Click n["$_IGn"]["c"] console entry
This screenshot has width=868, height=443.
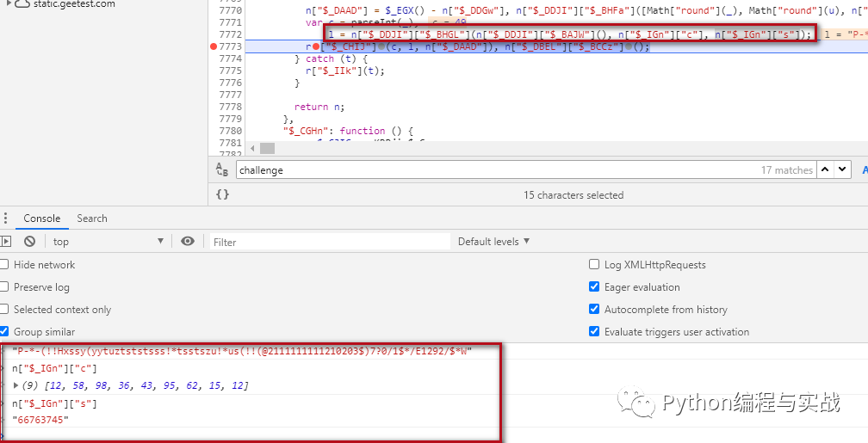tap(54, 368)
